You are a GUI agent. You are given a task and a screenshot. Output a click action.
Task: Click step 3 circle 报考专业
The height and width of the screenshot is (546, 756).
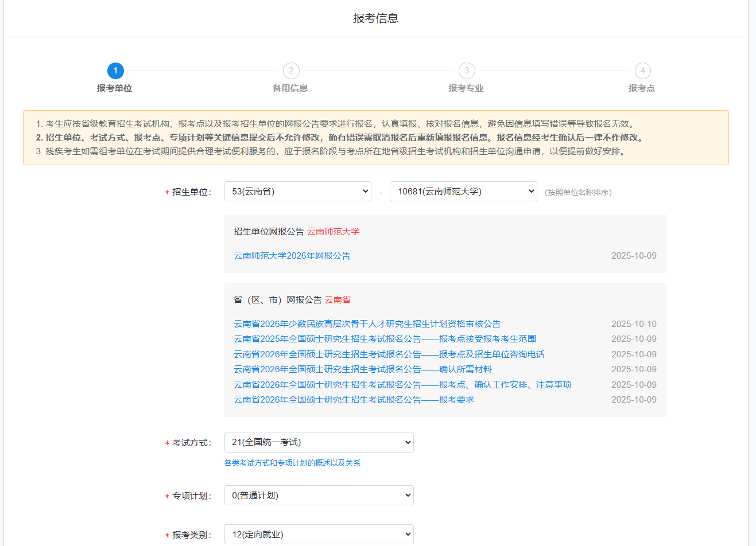467,71
